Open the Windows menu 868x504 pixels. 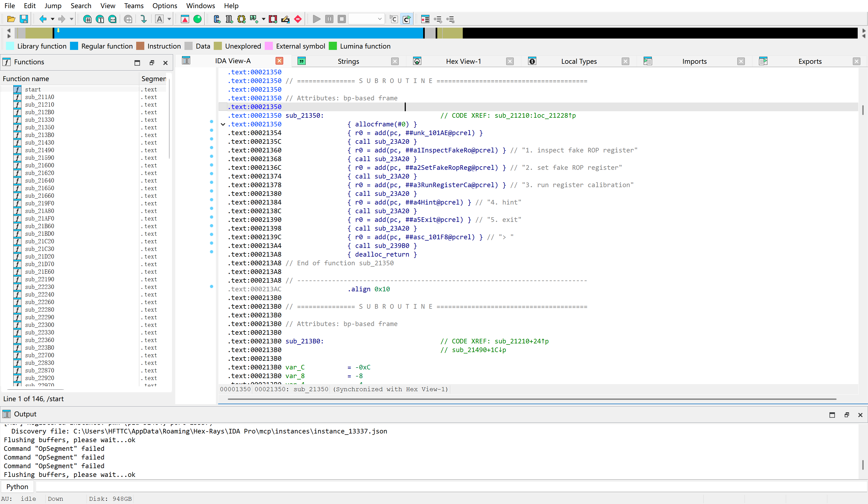tap(200, 5)
